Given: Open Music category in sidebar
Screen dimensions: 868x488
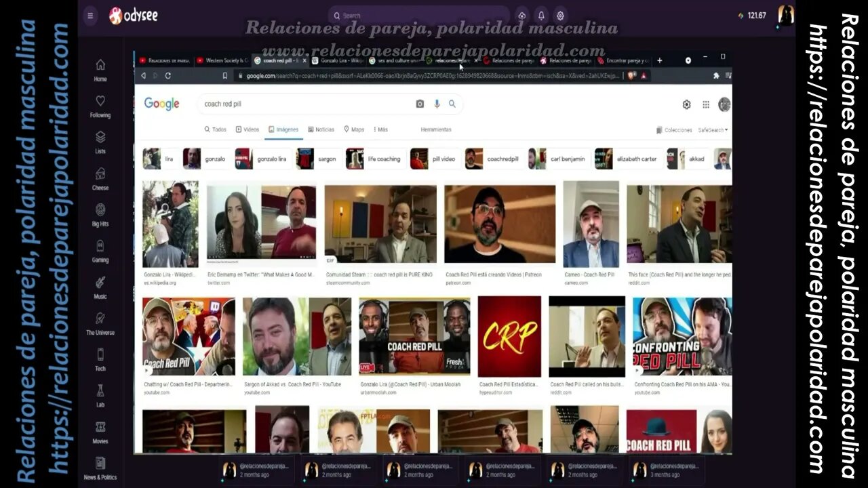Looking at the screenshot, I should pyautogui.click(x=100, y=287).
